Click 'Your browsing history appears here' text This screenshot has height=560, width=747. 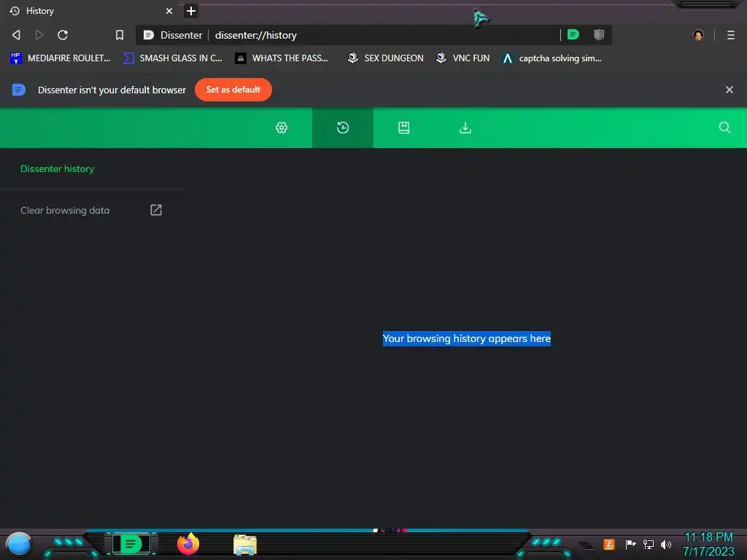tap(466, 338)
